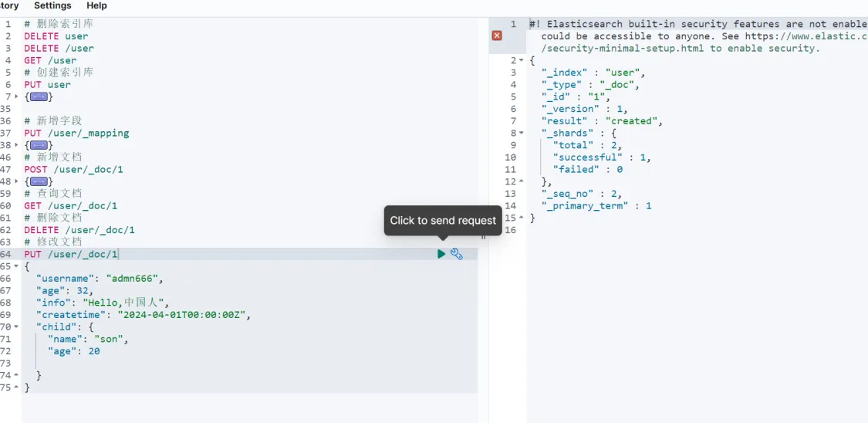Open the Settings menu

52,5
